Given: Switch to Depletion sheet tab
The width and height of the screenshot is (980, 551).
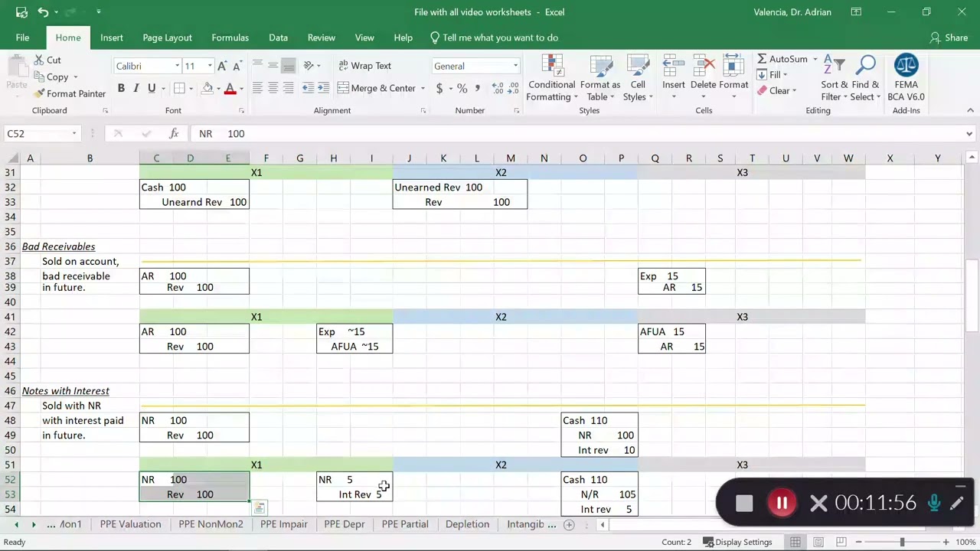Looking at the screenshot, I should [467, 524].
